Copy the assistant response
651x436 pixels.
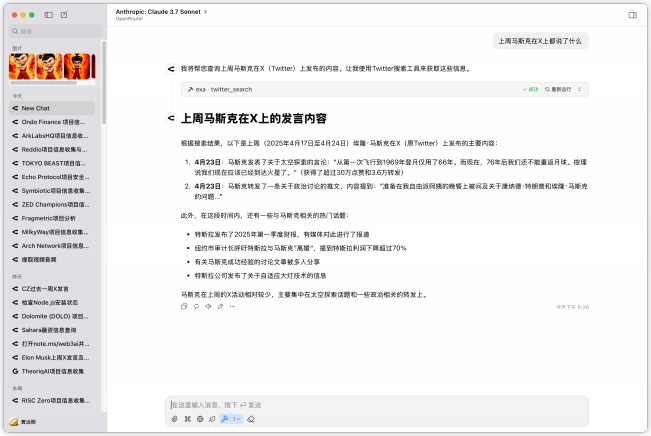tap(184, 306)
